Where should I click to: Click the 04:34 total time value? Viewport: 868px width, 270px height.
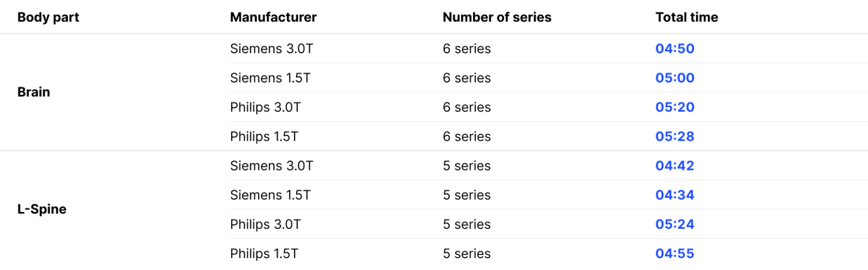[675, 195]
